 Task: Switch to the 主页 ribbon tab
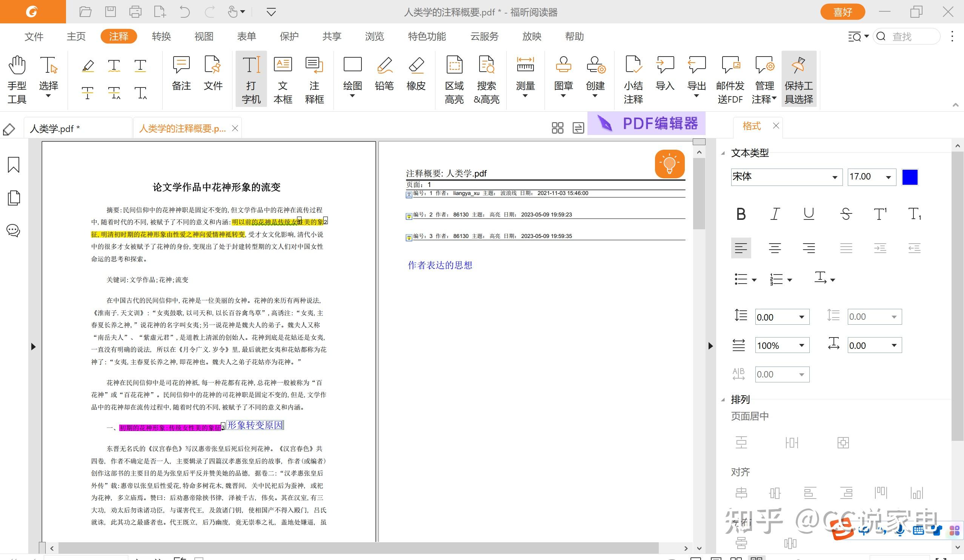(76, 36)
